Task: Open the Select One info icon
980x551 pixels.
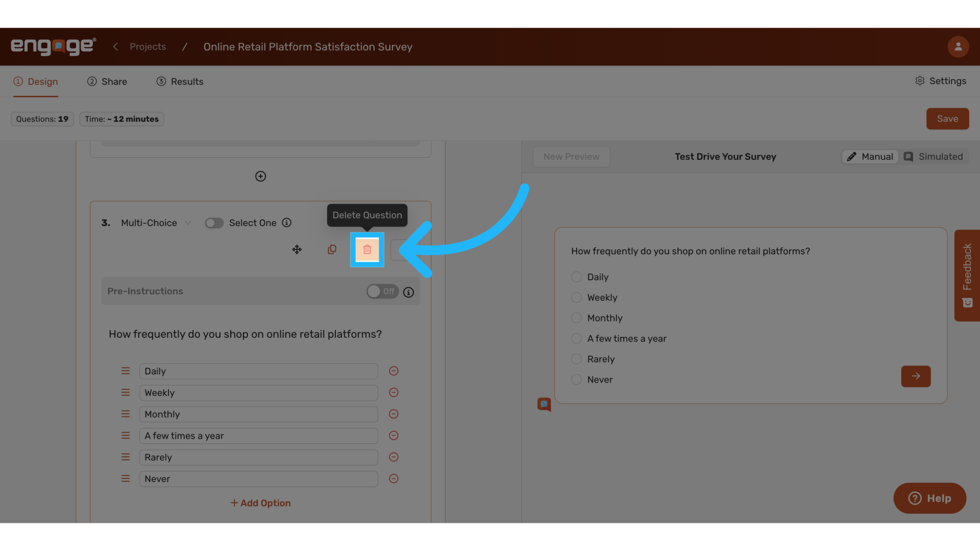Action: (x=287, y=222)
